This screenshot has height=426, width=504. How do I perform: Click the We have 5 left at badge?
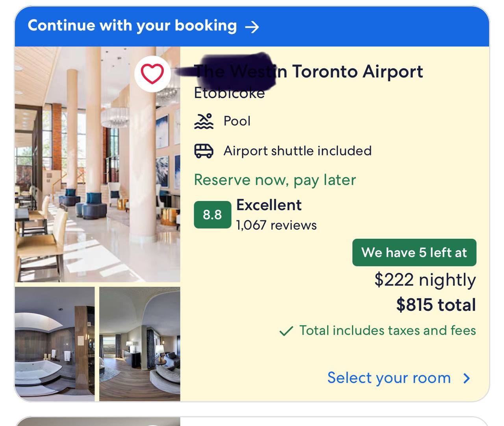point(414,253)
